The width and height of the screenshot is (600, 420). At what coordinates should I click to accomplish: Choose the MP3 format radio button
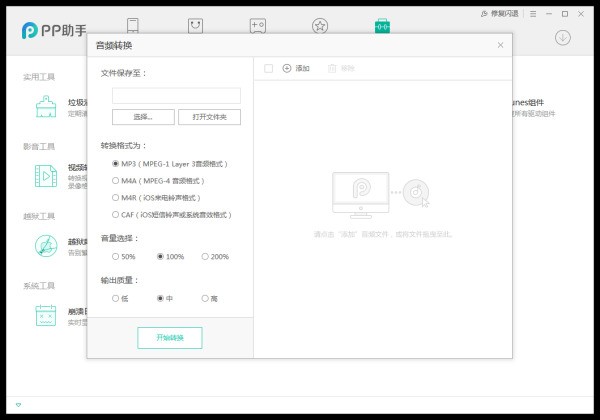(116, 163)
